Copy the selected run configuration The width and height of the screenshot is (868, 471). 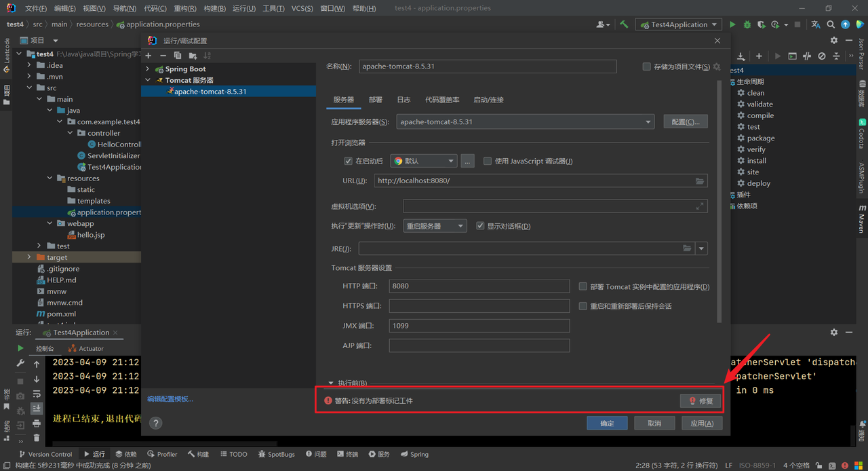(178, 56)
